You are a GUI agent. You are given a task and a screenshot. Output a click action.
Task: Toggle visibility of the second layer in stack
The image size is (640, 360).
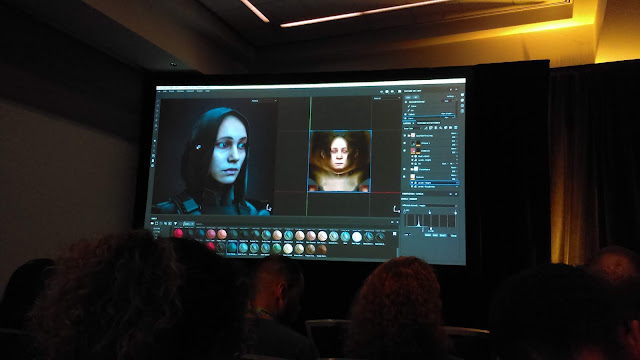[404, 143]
